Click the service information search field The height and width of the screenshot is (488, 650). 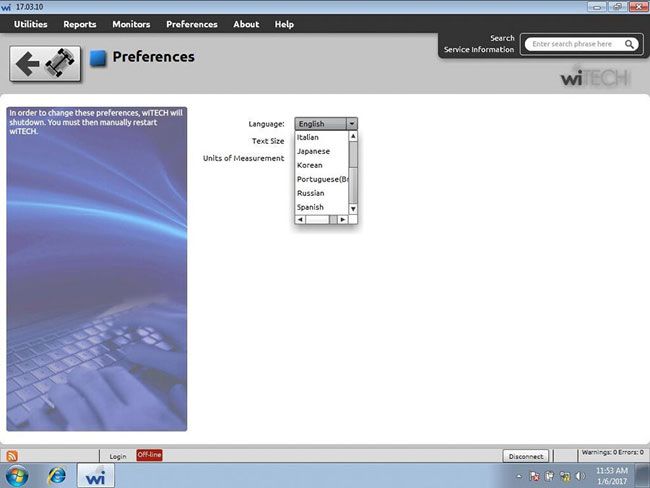[x=575, y=44]
